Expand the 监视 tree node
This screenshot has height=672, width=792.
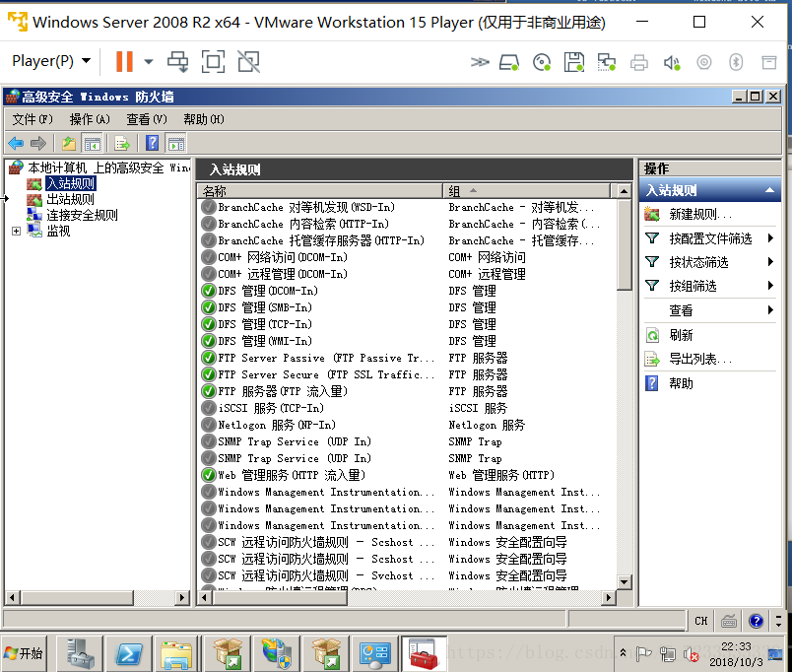(16, 231)
